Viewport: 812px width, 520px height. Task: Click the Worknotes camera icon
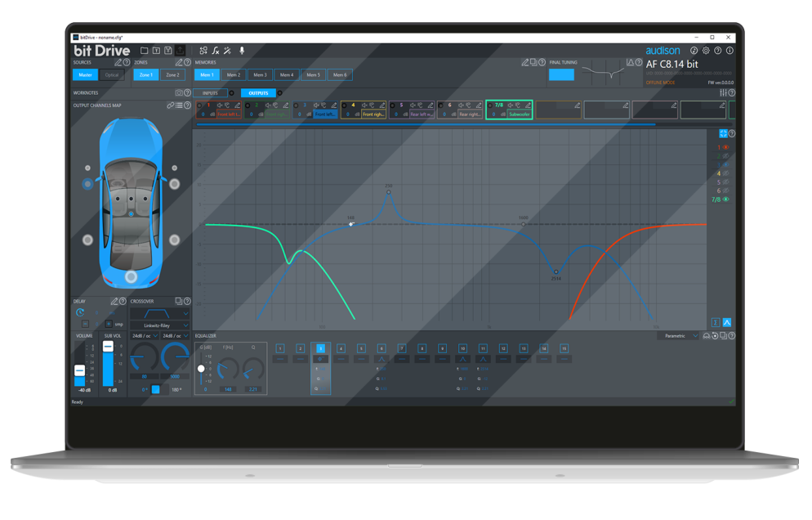click(x=179, y=93)
